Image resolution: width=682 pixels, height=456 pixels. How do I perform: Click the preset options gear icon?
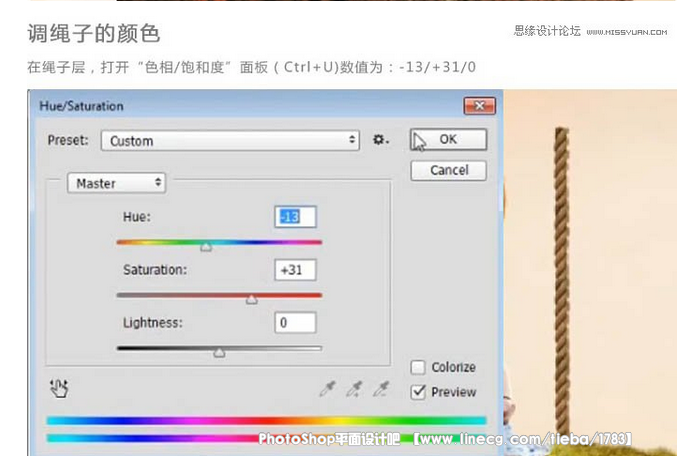(x=381, y=140)
